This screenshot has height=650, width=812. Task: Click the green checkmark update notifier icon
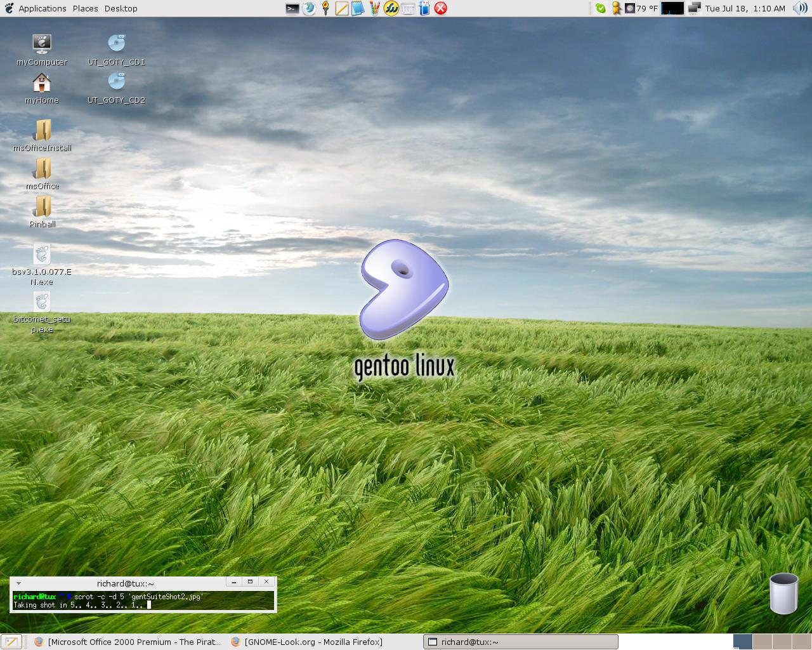point(600,8)
